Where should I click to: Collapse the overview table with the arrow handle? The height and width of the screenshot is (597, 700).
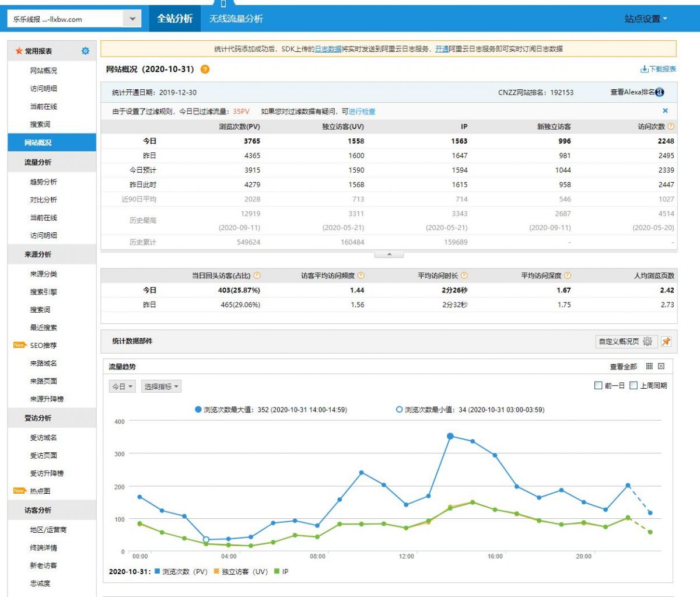pyautogui.click(x=389, y=254)
